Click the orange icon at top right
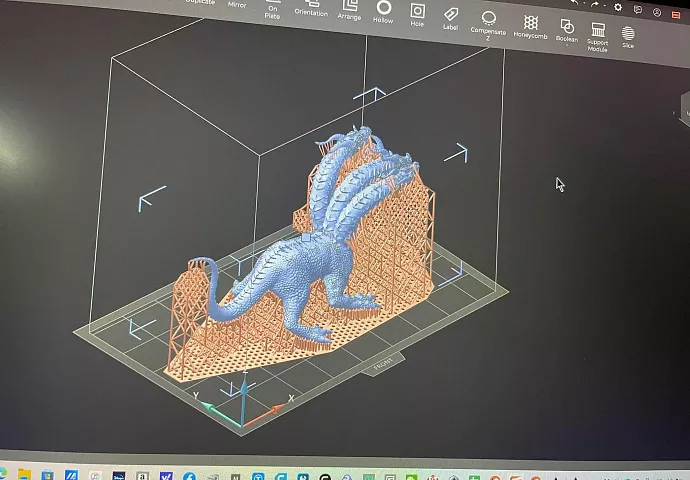Image resolution: width=690 pixels, height=480 pixels. 676,15
